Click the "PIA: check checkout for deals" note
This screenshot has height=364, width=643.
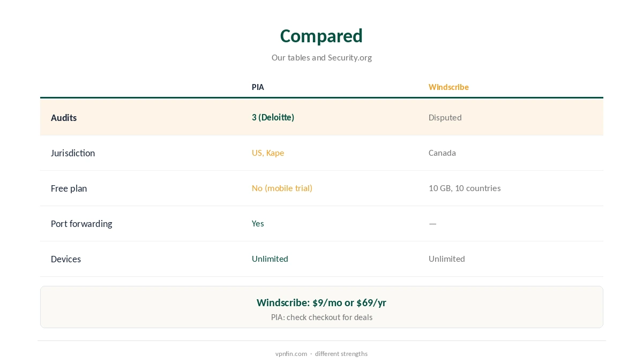point(322,317)
